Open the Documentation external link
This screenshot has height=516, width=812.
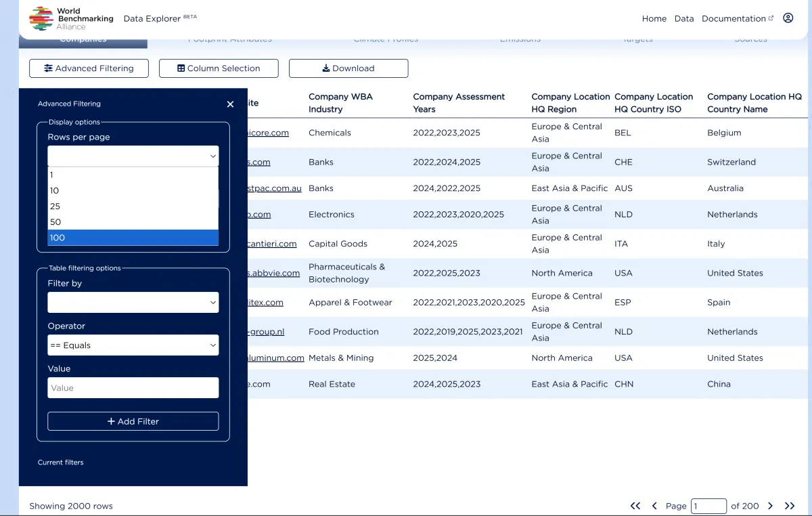click(738, 18)
